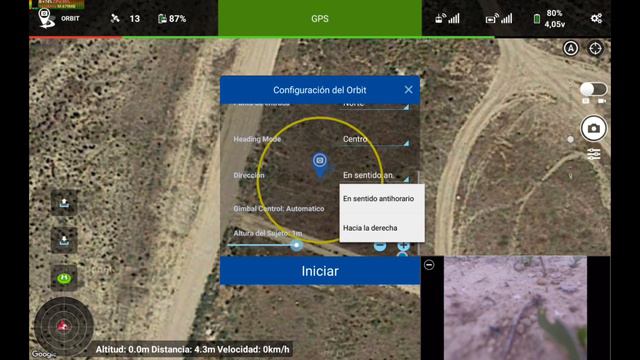Center map with the crosshair icon
Viewport: 640px width, 360px height.
point(595,49)
